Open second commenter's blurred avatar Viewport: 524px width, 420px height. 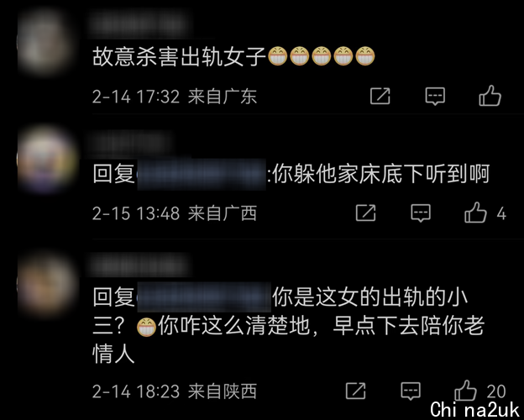coord(46,160)
